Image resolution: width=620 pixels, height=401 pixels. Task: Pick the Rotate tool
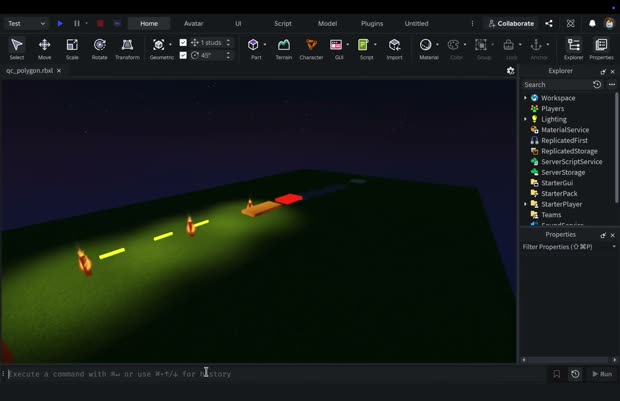(x=99, y=49)
